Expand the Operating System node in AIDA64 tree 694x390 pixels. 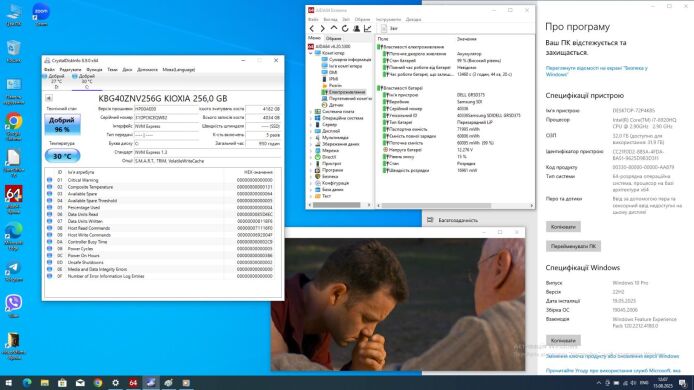coord(311,118)
